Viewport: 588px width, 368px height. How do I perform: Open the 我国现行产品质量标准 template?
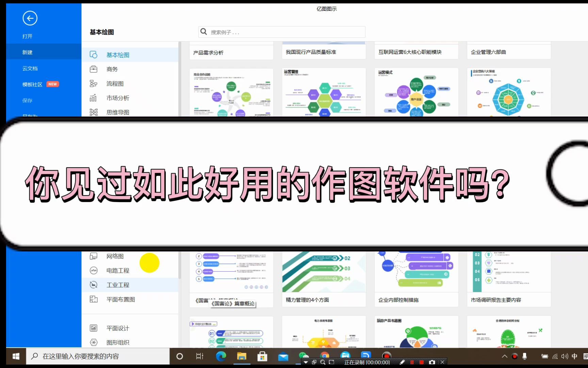click(x=324, y=52)
